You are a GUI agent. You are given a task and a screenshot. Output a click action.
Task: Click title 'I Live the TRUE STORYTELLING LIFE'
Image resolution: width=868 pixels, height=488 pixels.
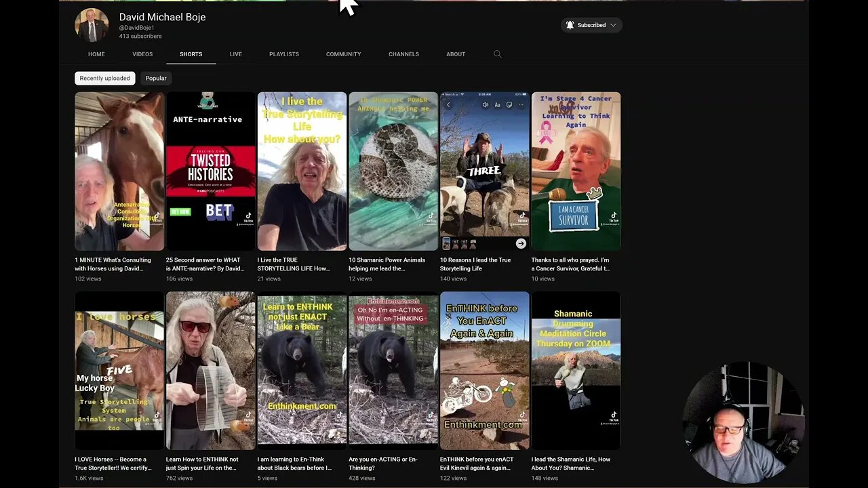click(x=294, y=264)
